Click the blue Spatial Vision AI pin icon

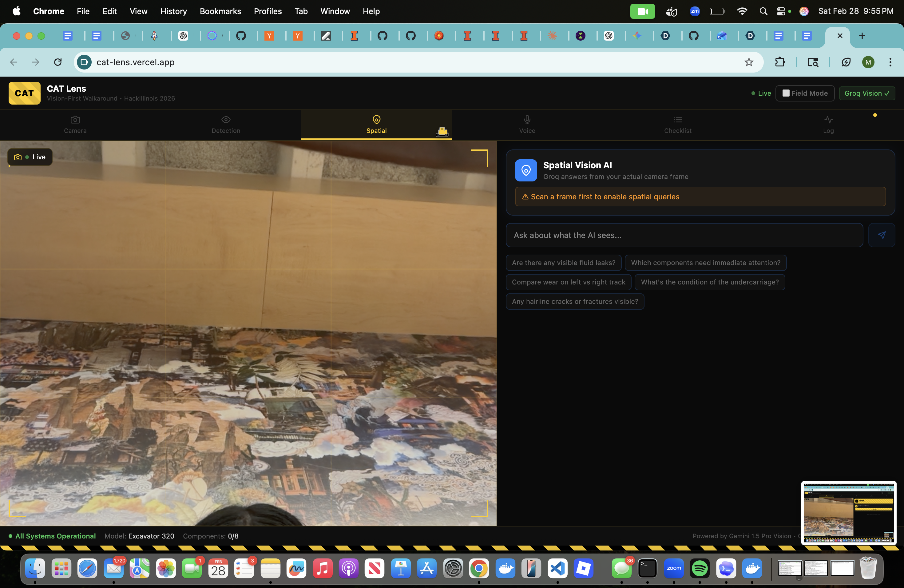(x=526, y=170)
